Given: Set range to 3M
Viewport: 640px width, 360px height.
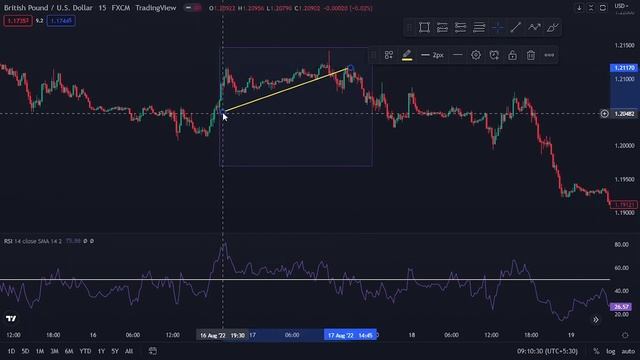Looking at the screenshot, I should point(54,351).
